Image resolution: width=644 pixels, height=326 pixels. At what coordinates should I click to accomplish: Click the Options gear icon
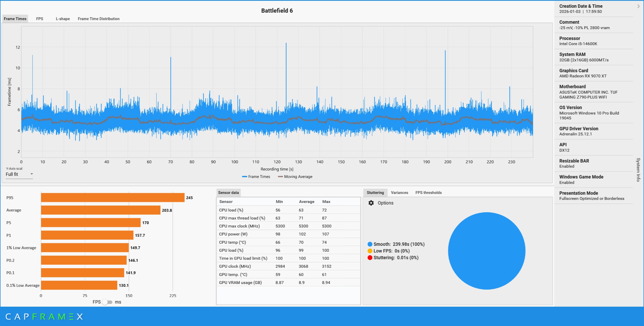371,203
